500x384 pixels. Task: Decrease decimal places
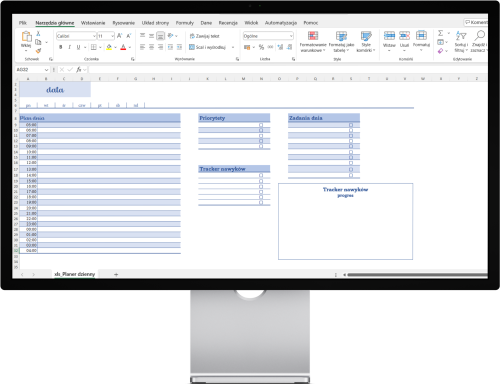point(289,47)
